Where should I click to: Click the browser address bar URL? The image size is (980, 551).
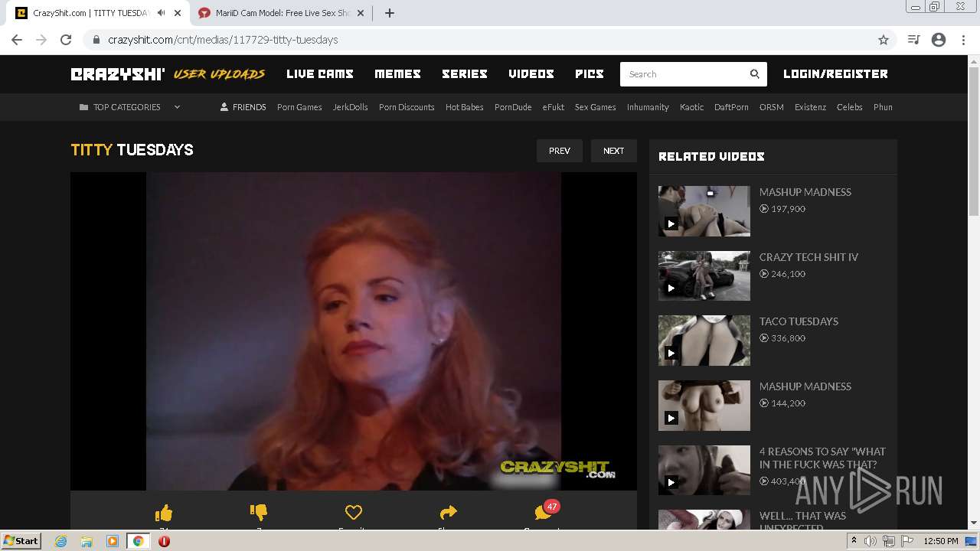(x=223, y=40)
